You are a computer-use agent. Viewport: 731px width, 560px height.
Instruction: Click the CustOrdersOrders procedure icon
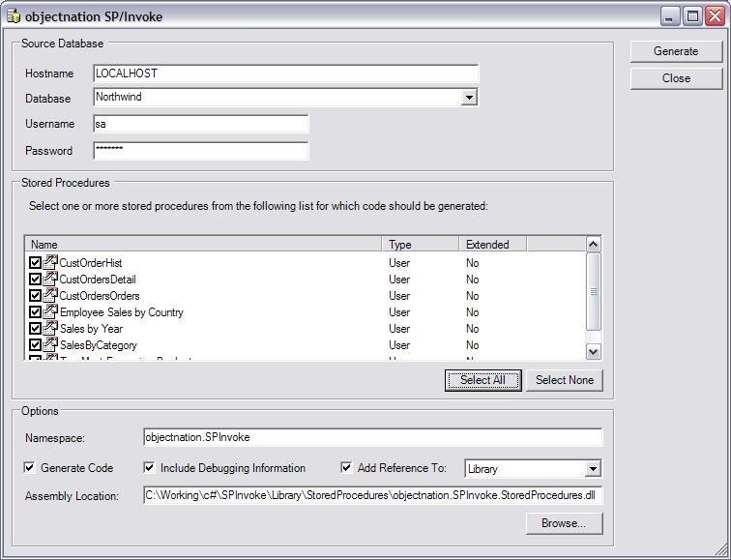[50, 295]
